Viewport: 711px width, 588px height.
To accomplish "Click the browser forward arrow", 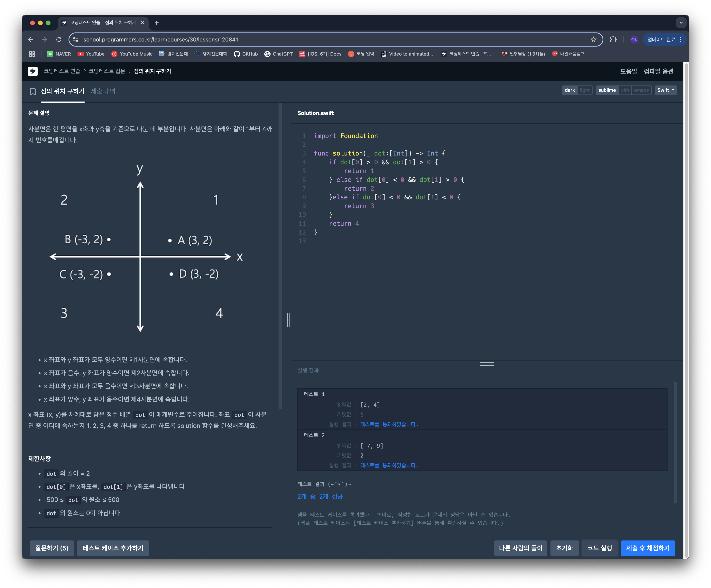I will [x=45, y=40].
